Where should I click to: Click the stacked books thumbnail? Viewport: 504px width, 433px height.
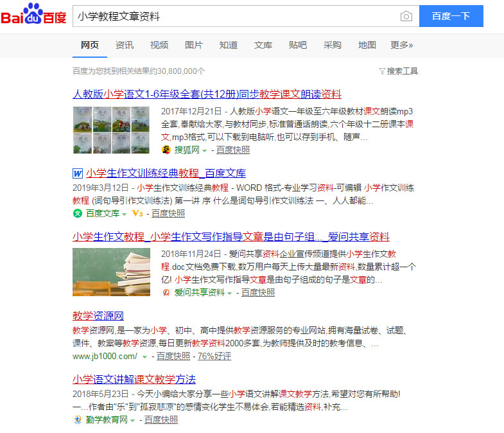[111, 272]
